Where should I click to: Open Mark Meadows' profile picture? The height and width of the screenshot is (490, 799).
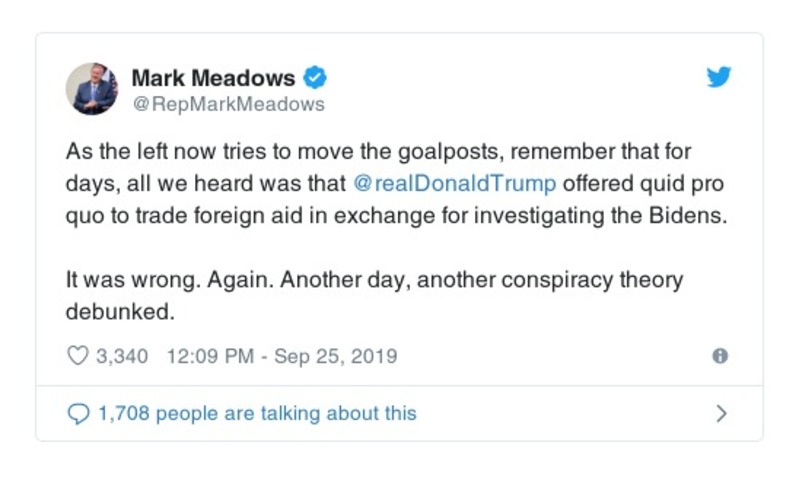92,89
